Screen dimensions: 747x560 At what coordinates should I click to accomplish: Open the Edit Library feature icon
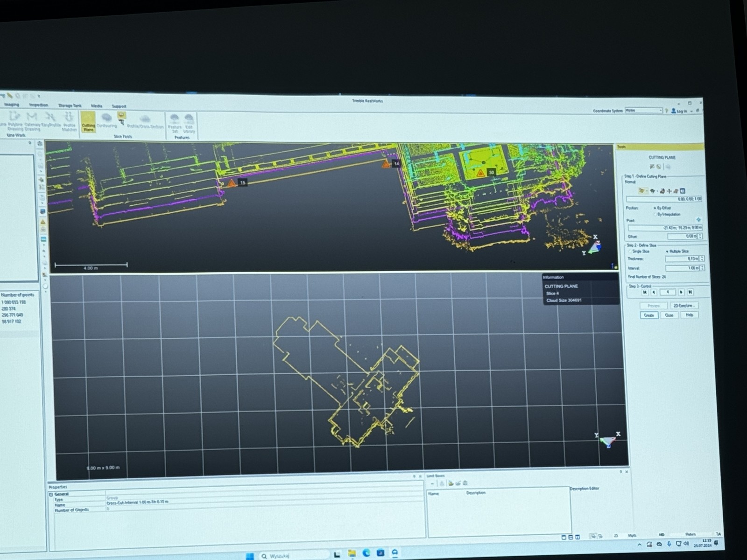[189, 123]
